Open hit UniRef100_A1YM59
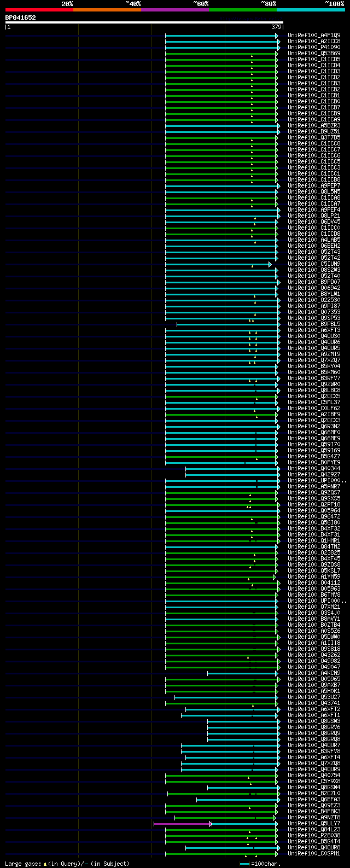The width and height of the screenshot is (350, 868). (314, 576)
